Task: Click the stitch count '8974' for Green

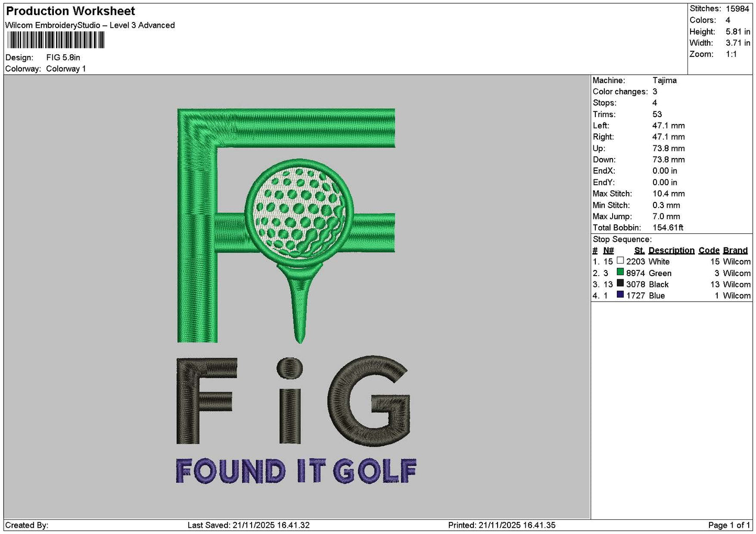Action: 636,273
